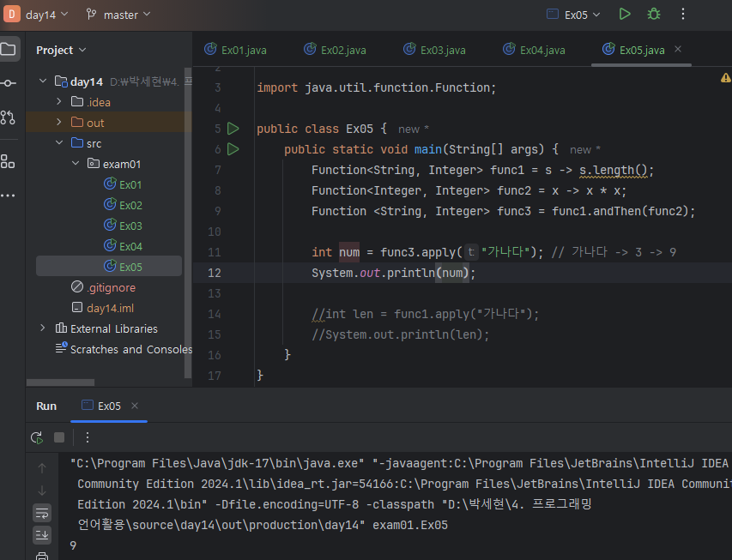Expand External Libraries node
The width and height of the screenshot is (732, 560).
pyautogui.click(x=43, y=328)
